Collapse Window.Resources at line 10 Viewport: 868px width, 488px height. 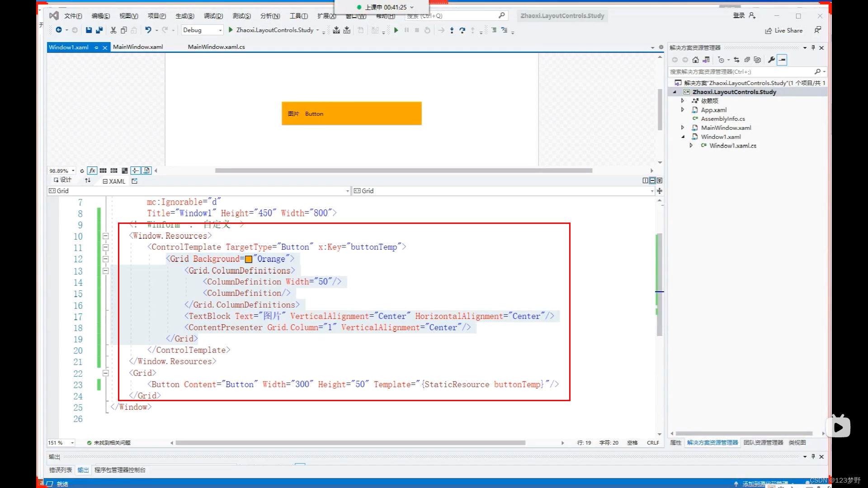(x=105, y=236)
